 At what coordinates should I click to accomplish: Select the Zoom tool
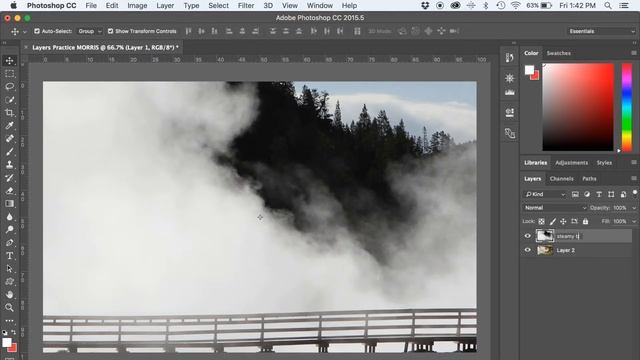coord(9,307)
